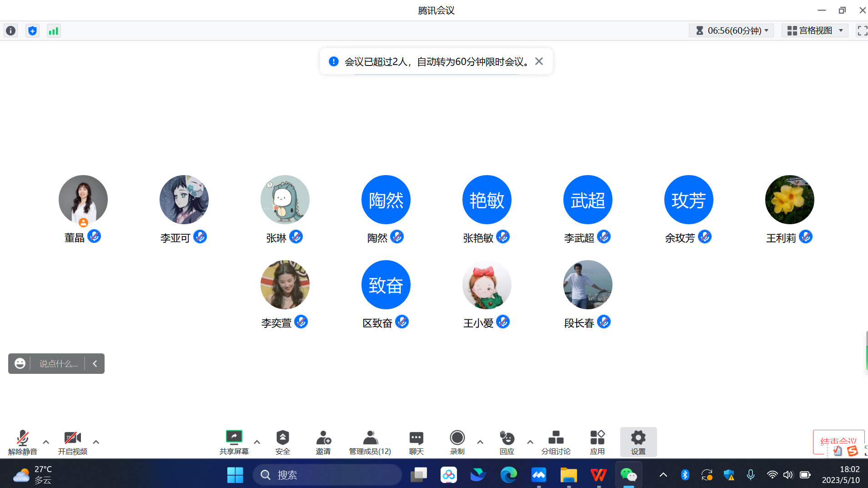Open the Apps (应用) icon
This screenshot has width=868, height=488.
tap(597, 442)
